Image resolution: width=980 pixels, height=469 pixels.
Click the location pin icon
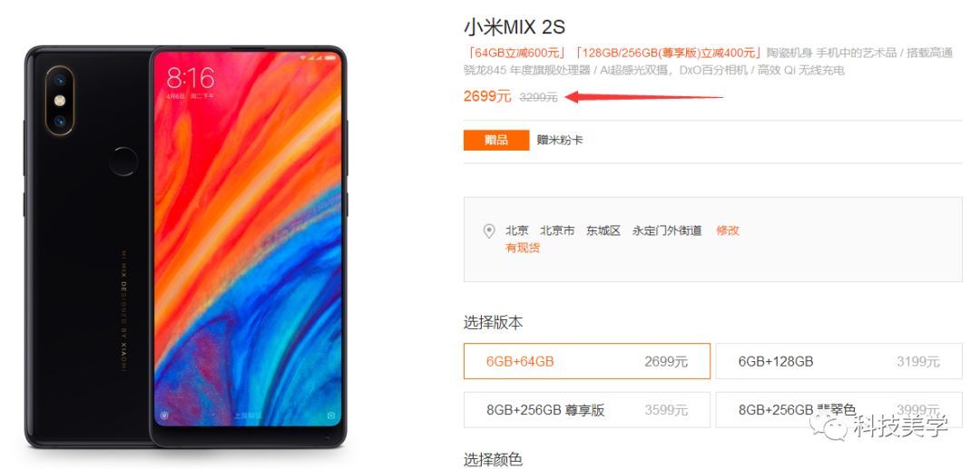[489, 231]
